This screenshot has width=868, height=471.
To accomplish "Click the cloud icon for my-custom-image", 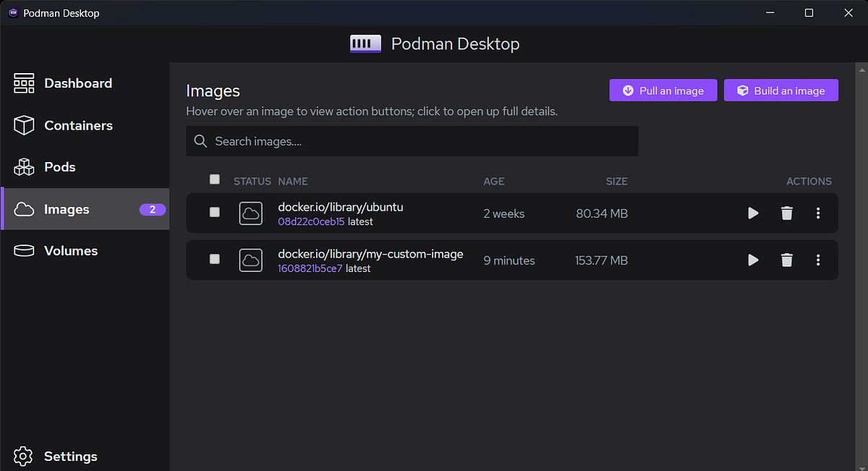I will point(250,260).
